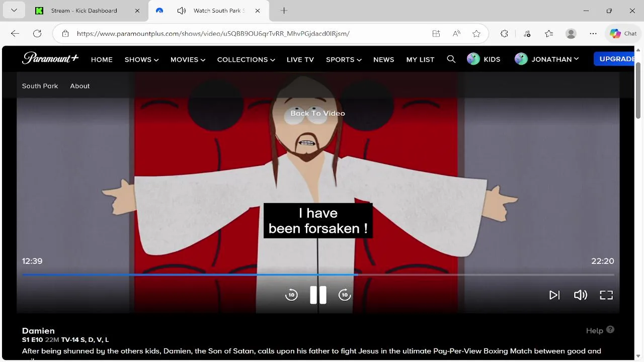Open the News section

coord(384,59)
